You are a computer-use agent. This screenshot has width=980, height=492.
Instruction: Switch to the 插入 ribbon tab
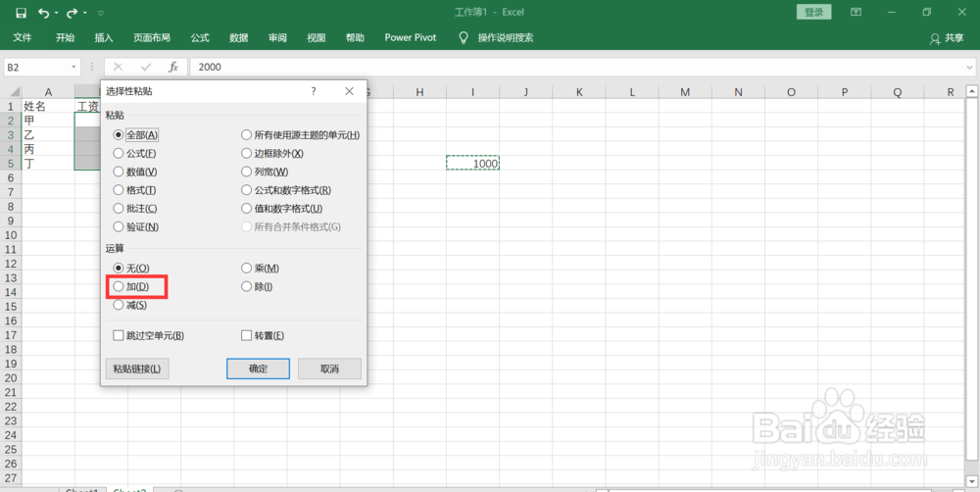[x=104, y=37]
